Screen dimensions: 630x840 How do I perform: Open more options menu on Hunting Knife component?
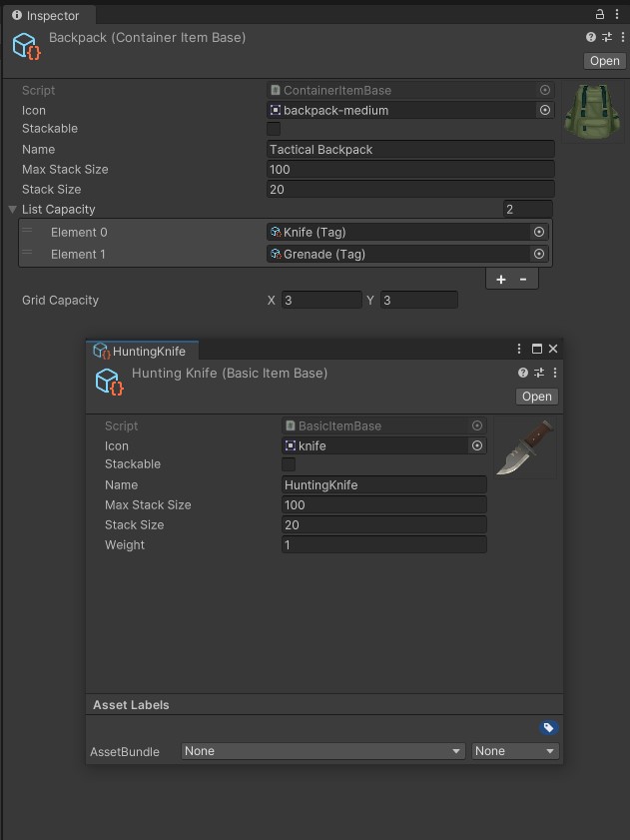(555, 372)
